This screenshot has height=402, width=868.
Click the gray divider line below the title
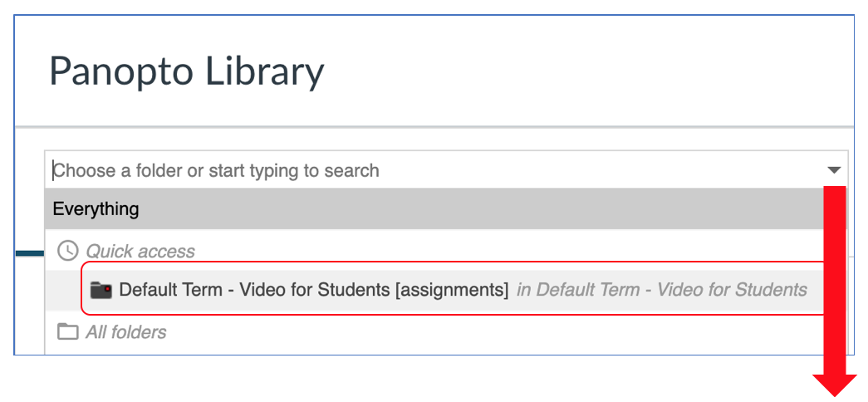point(434,127)
